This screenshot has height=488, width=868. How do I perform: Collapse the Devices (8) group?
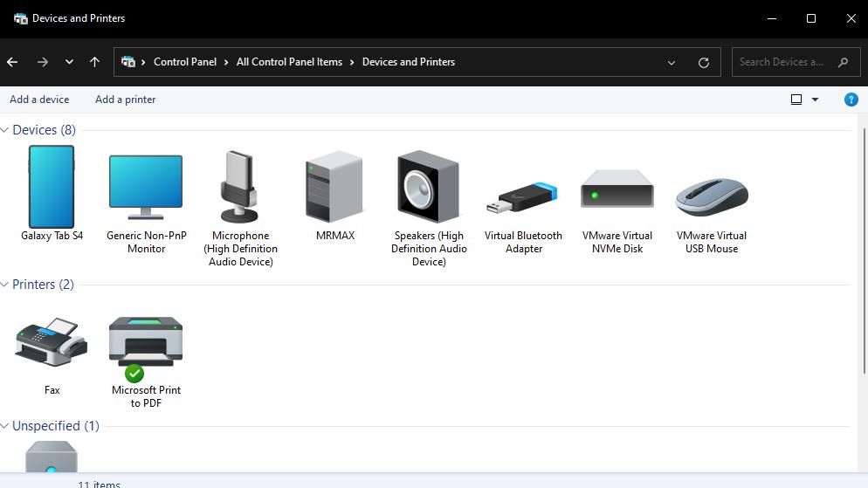4,130
